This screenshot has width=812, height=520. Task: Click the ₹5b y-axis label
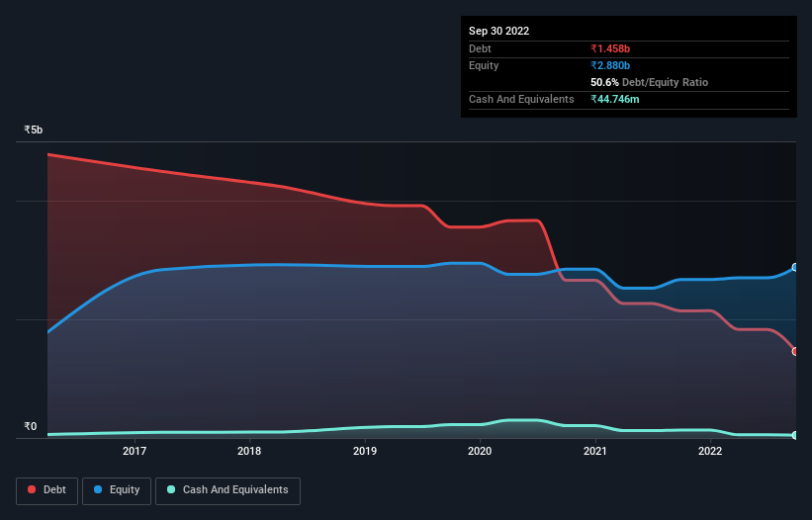[x=34, y=130]
